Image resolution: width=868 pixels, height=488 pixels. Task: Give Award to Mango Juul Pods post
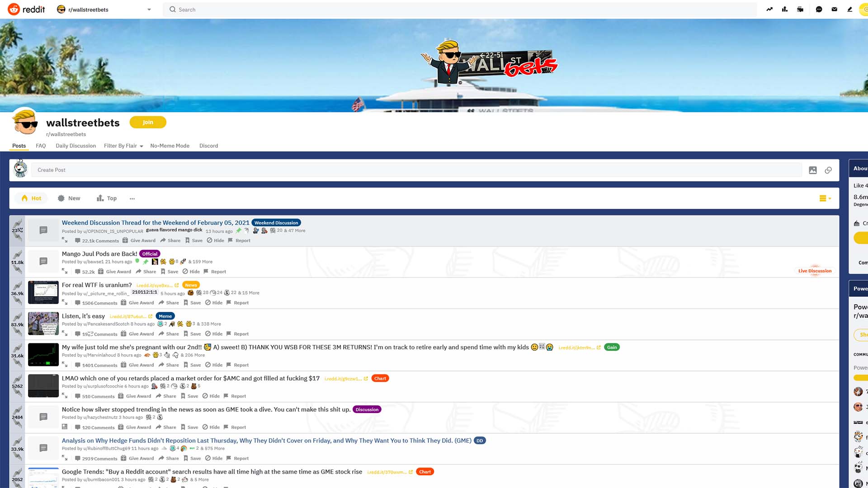(114, 272)
